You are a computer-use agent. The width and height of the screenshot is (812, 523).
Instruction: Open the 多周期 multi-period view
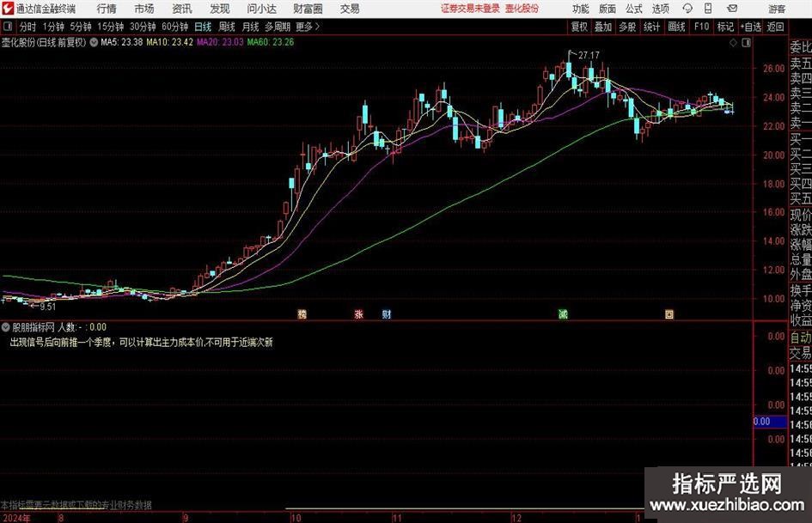point(278,27)
